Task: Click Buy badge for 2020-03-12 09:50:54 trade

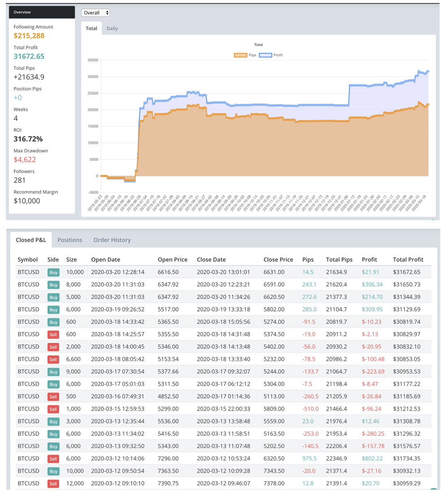Action: 53,471
